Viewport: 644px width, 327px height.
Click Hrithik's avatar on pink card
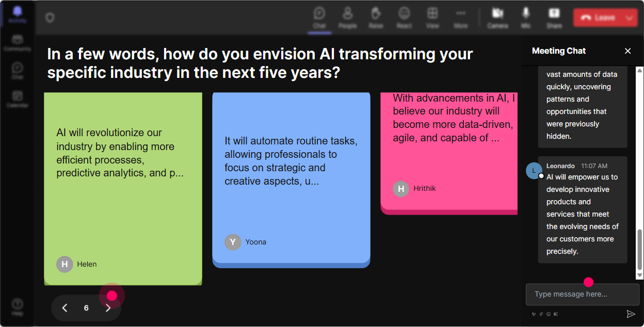point(401,189)
